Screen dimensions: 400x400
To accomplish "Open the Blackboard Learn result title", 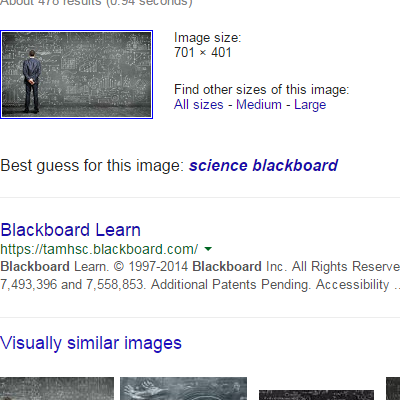I will click(71, 230).
